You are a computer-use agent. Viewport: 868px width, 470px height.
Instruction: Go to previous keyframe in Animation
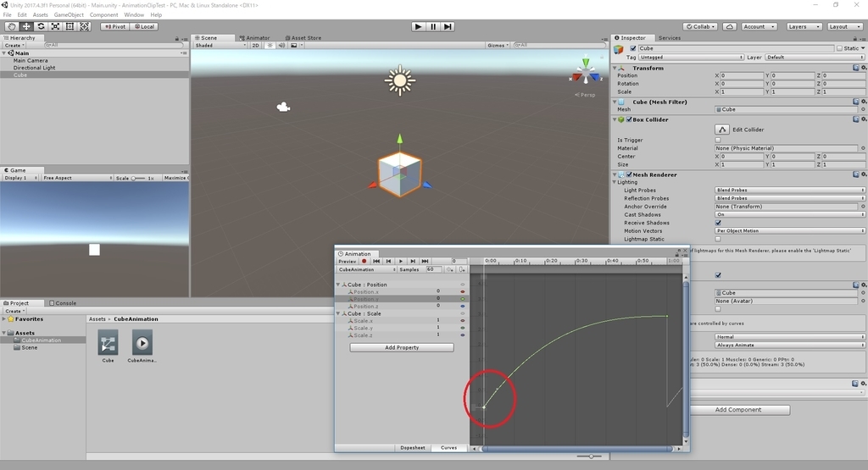click(388, 261)
